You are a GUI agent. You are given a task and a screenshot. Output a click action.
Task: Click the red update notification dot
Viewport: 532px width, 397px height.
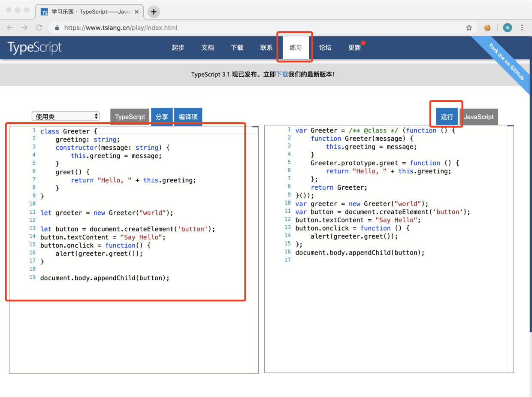tap(363, 42)
